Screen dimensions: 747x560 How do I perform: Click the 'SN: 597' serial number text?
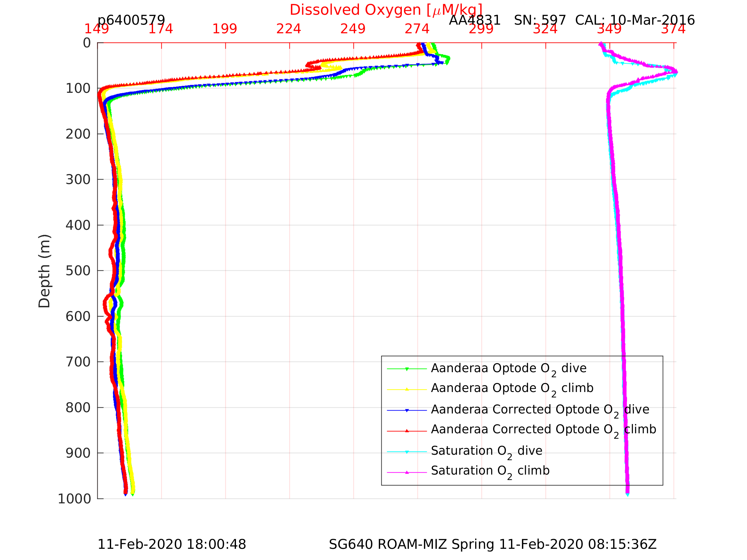(x=539, y=20)
